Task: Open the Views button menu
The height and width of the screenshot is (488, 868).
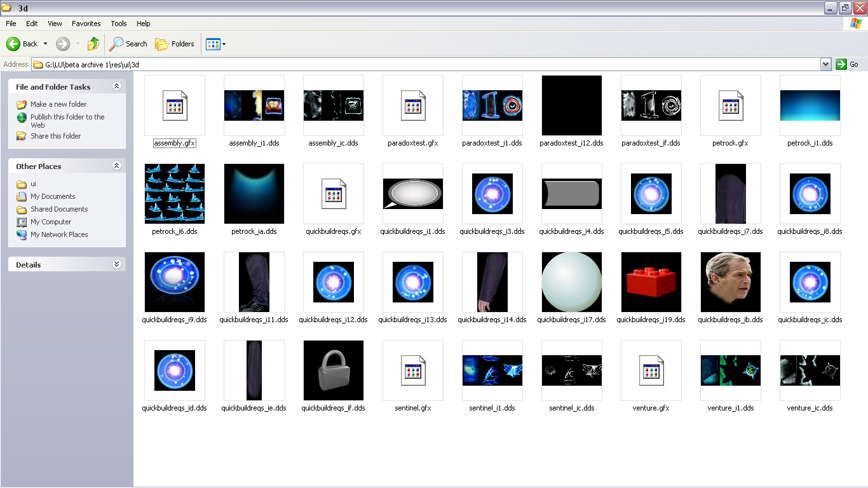Action: pyautogui.click(x=215, y=44)
